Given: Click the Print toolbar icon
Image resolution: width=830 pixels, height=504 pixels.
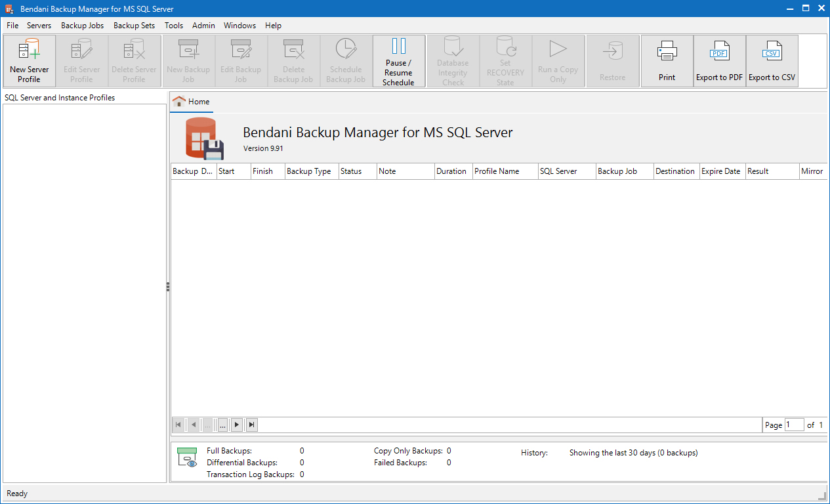Looking at the screenshot, I should coord(667,61).
